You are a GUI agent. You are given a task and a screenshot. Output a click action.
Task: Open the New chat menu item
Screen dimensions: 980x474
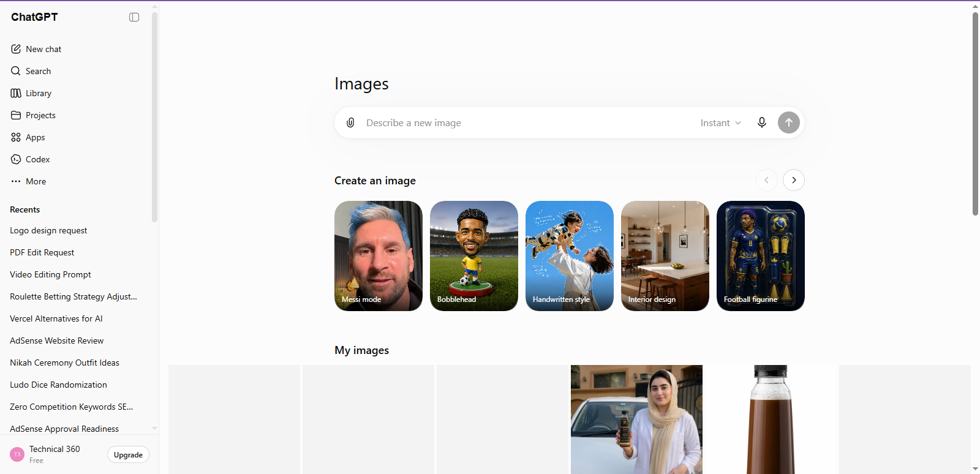[76, 49]
